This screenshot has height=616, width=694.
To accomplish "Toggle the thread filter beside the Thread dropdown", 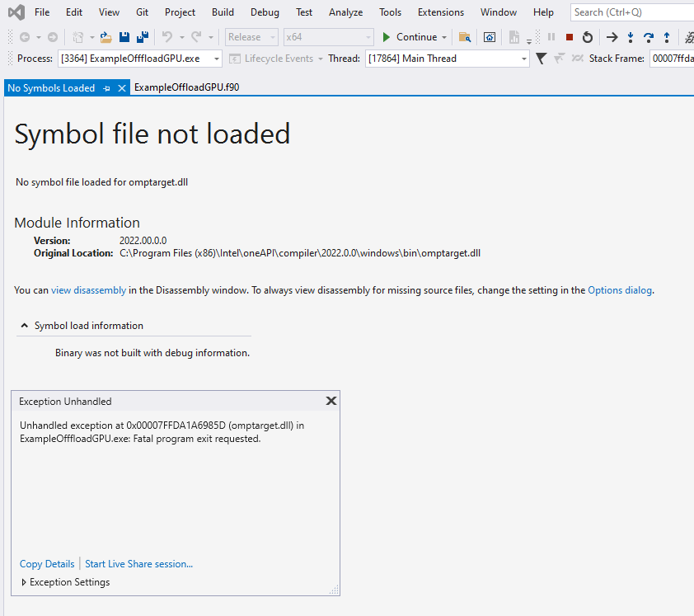I will click(x=541, y=59).
